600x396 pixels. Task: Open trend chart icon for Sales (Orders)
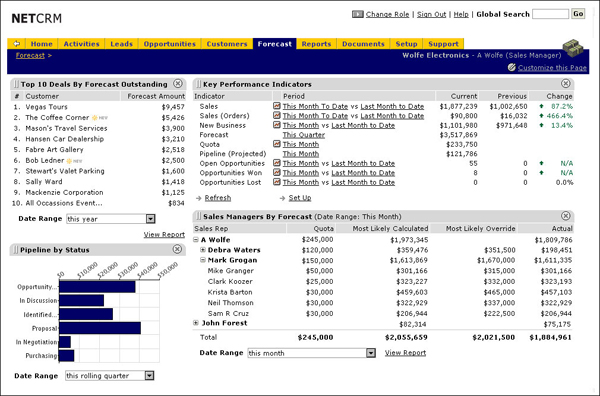[x=277, y=115]
